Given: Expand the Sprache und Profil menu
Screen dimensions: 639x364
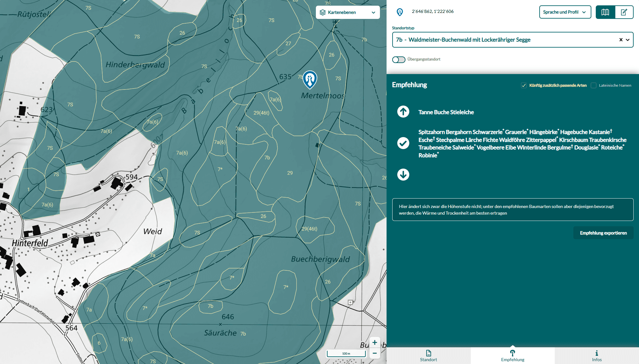Looking at the screenshot, I should 565,12.
